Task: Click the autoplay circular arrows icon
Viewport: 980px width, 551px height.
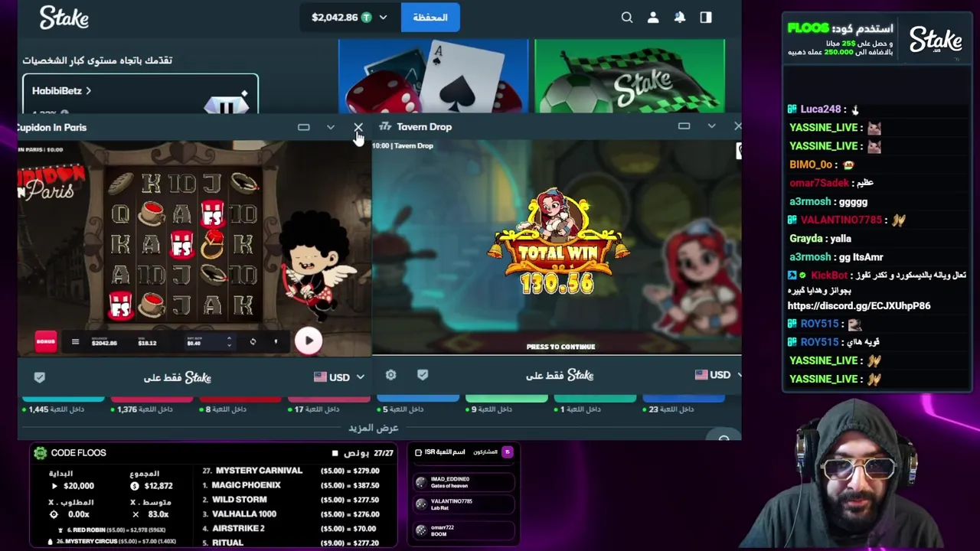Action: [253, 341]
